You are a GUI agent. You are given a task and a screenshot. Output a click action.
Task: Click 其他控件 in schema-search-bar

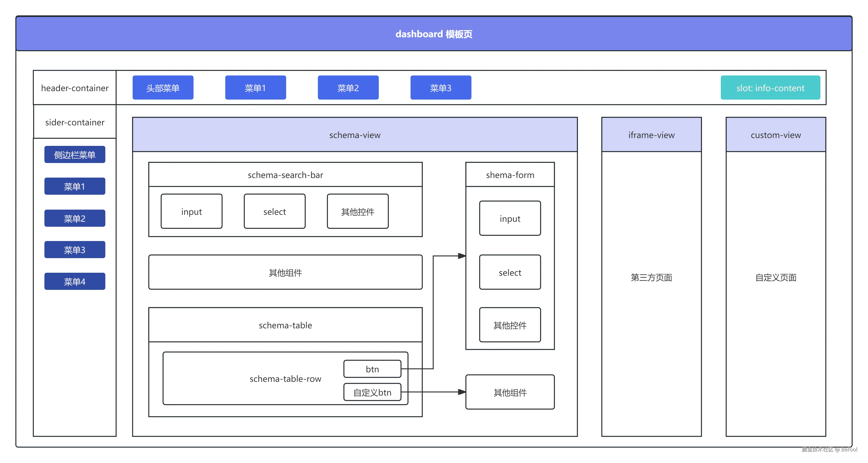pos(357,211)
